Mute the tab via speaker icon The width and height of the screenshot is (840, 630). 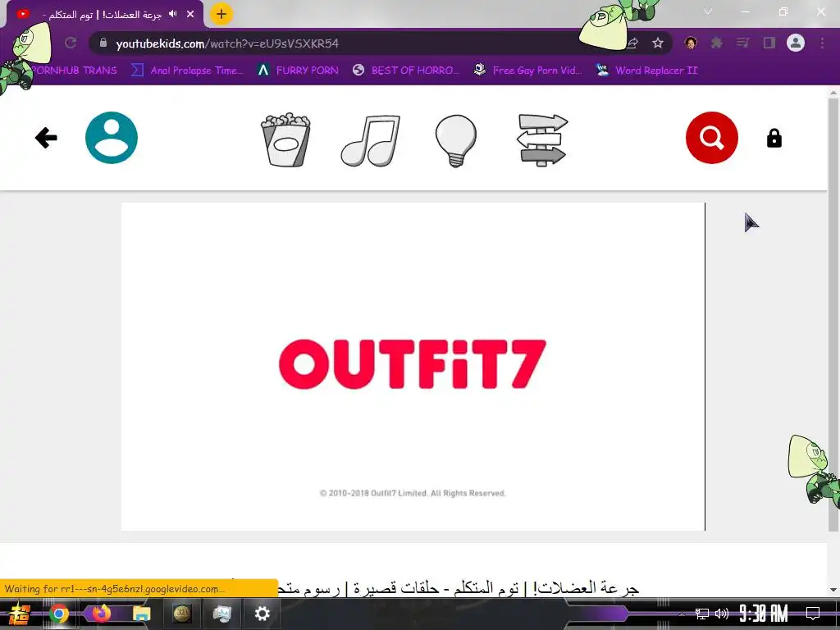(172, 14)
